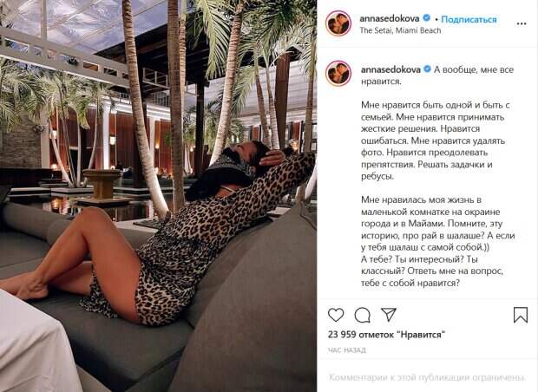The width and height of the screenshot is (538, 392).
Task: Open the three-dot more options menu
Action: coord(522,23)
